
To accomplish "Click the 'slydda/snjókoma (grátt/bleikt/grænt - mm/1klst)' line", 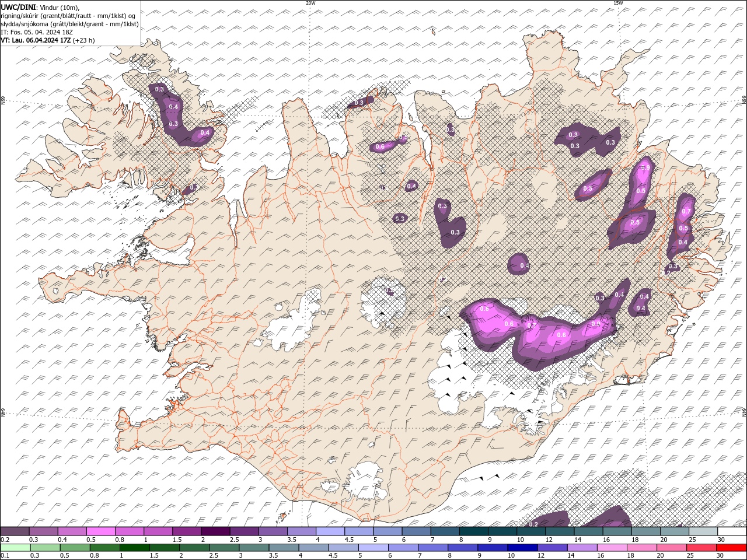I will (x=69, y=24).
